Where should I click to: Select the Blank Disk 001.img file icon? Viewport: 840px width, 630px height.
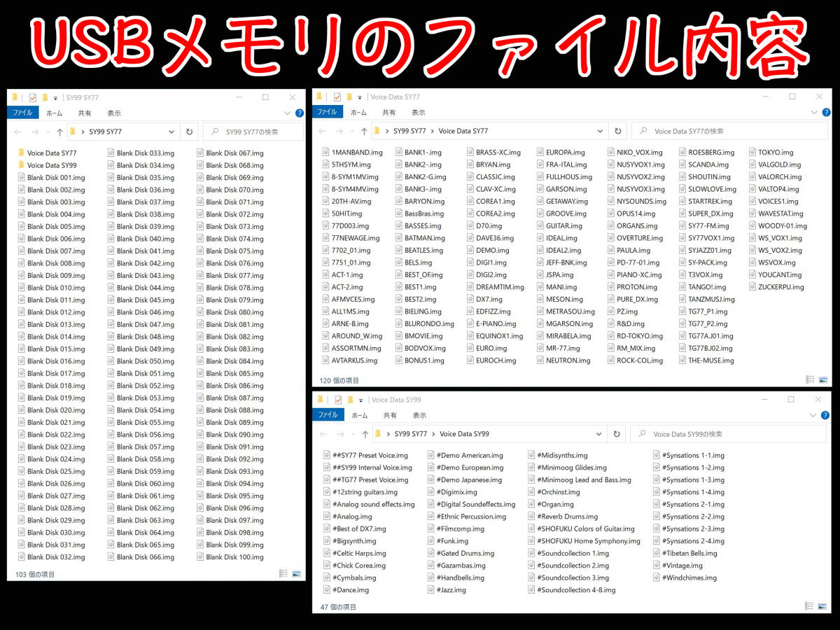pyautogui.click(x=22, y=178)
